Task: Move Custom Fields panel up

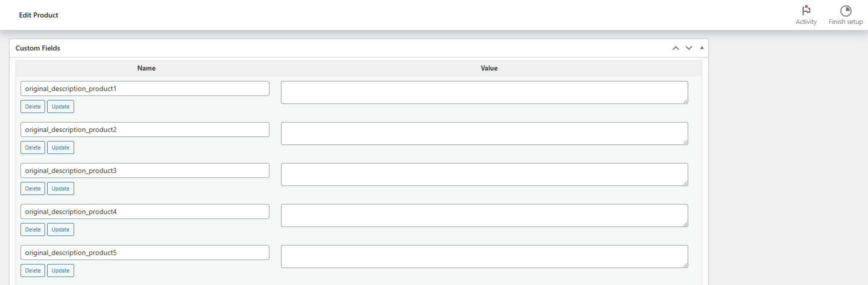Action: 676,48
